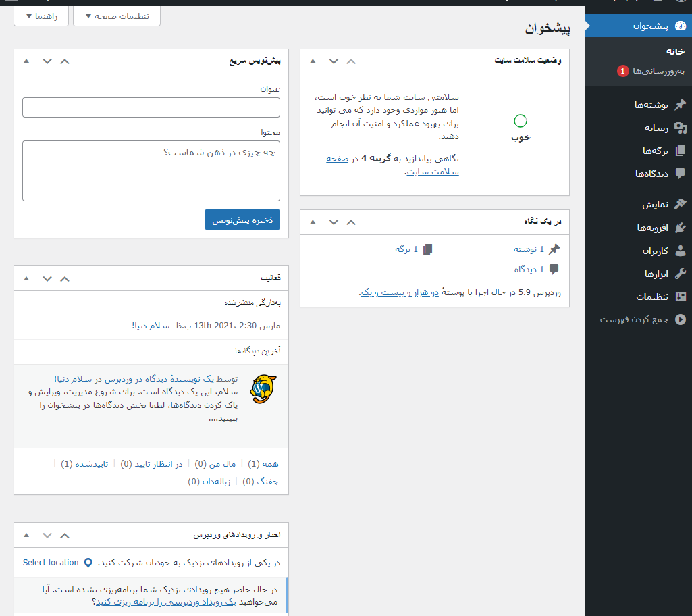Move Quick Draft (پیش‌نویس سریع) widget up
692x616 pixels.
64,61
